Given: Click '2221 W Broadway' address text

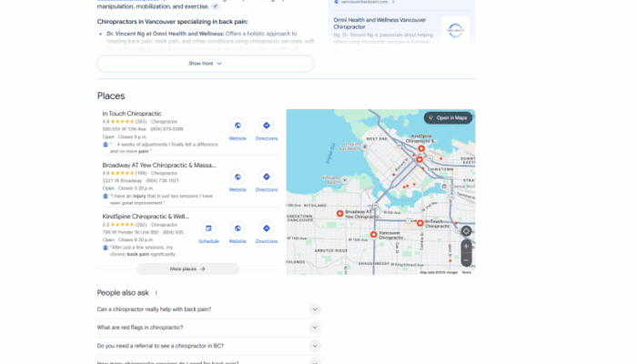Looking at the screenshot, I should coord(122,181).
